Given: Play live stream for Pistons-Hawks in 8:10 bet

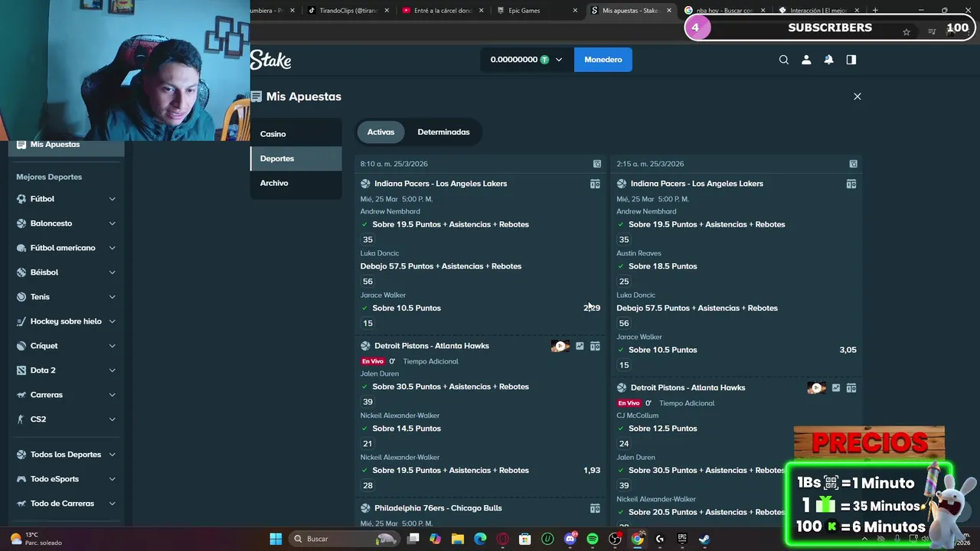Looking at the screenshot, I should (x=560, y=346).
